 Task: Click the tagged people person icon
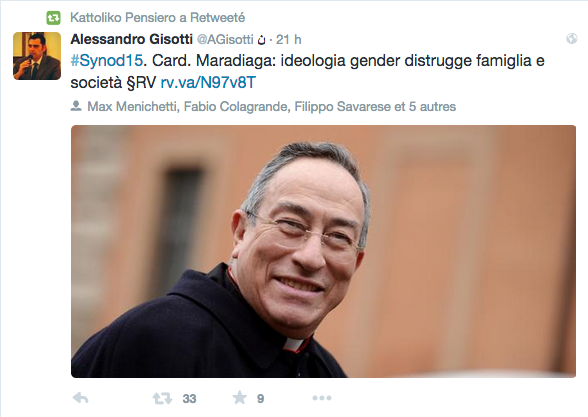(x=76, y=106)
